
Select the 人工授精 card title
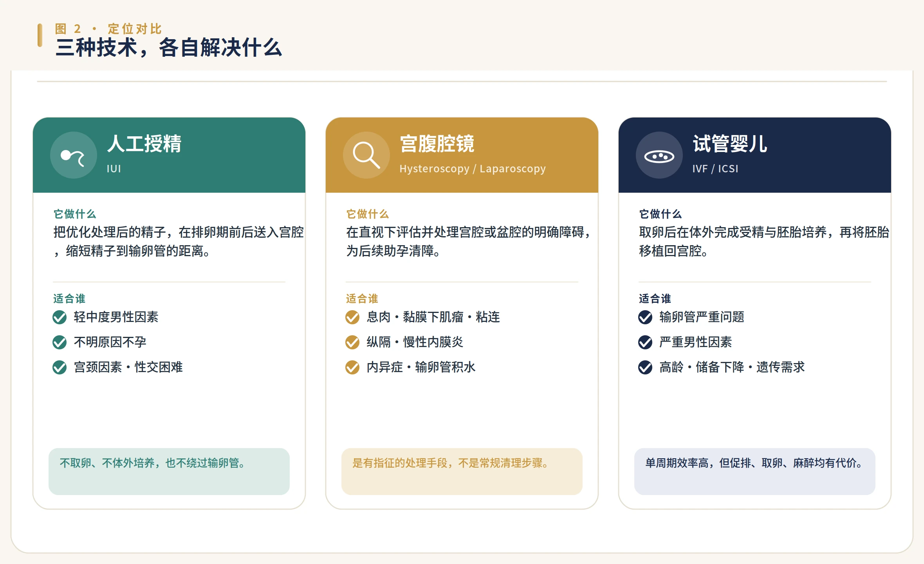[x=144, y=143]
